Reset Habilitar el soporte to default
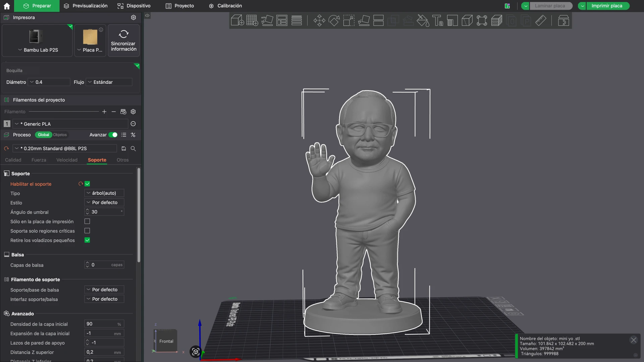 (80, 184)
